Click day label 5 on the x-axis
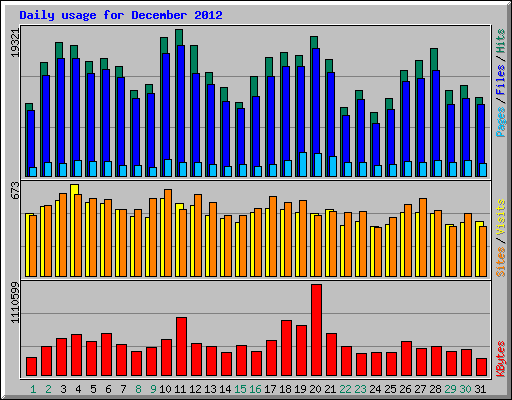512x400 pixels. pyautogui.click(x=93, y=389)
